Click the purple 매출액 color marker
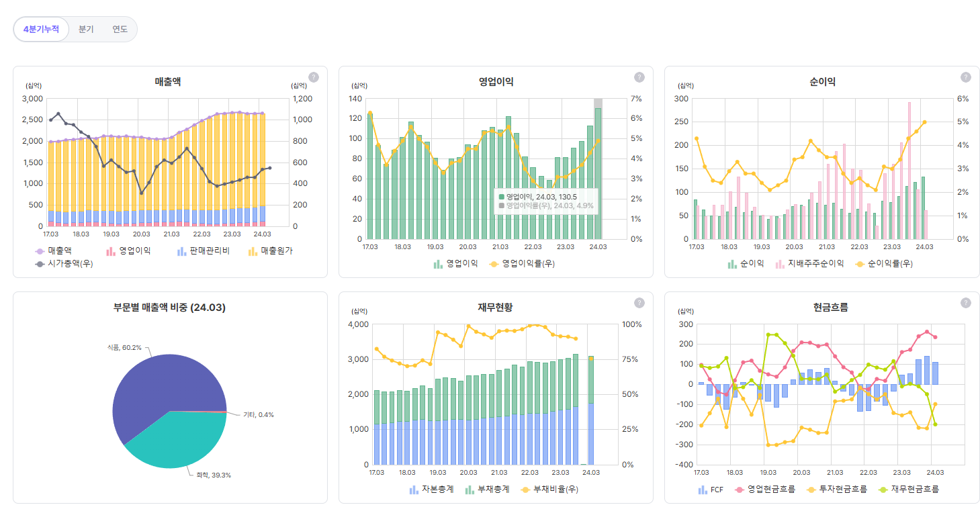This screenshot has width=980, height=505. tap(40, 250)
